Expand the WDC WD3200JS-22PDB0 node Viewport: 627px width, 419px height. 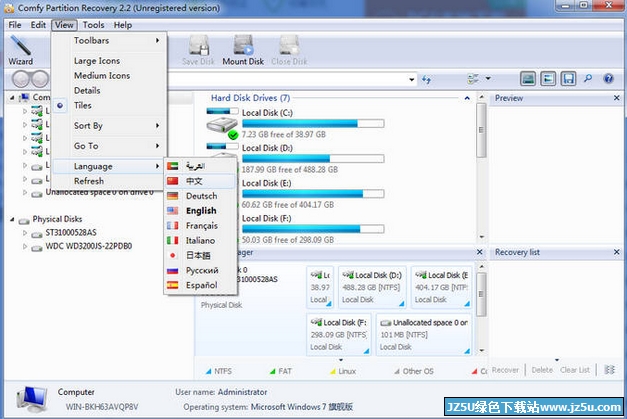(25, 247)
